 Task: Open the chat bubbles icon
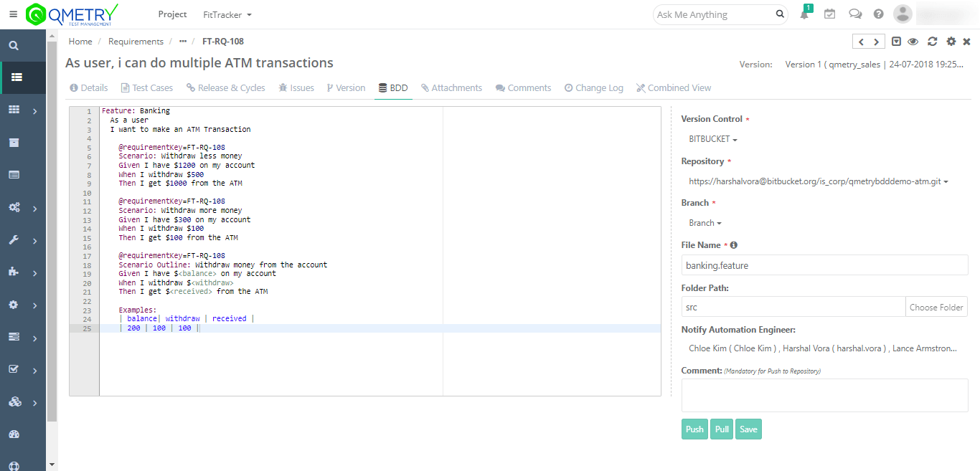click(855, 14)
